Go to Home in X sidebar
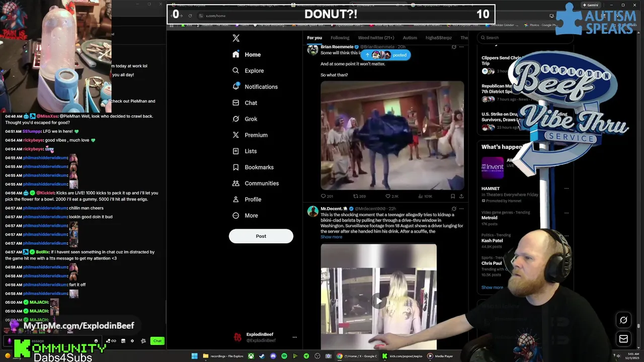The image size is (644, 362). coord(247,54)
